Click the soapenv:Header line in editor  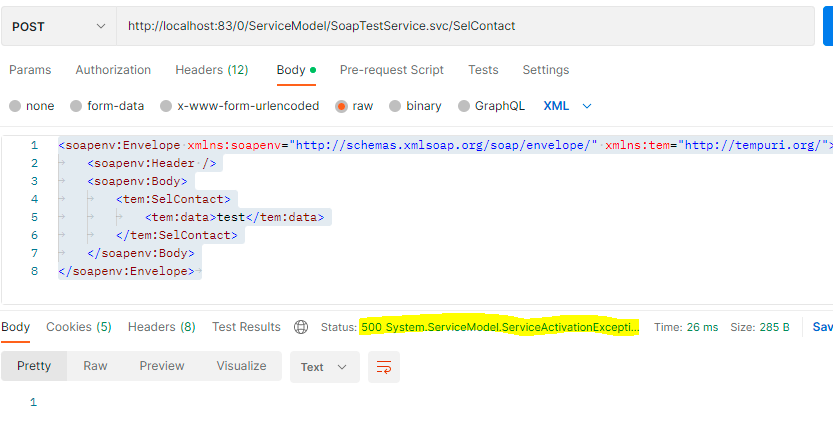coord(152,163)
